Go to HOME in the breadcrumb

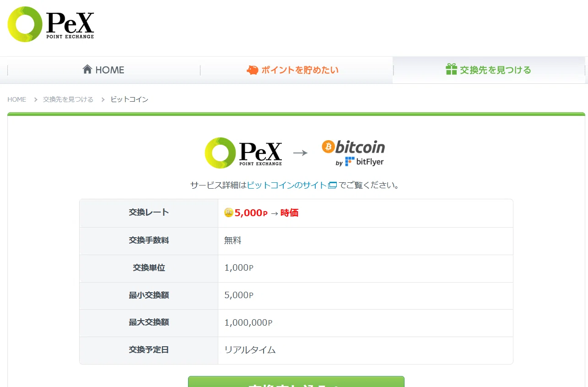(x=17, y=99)
